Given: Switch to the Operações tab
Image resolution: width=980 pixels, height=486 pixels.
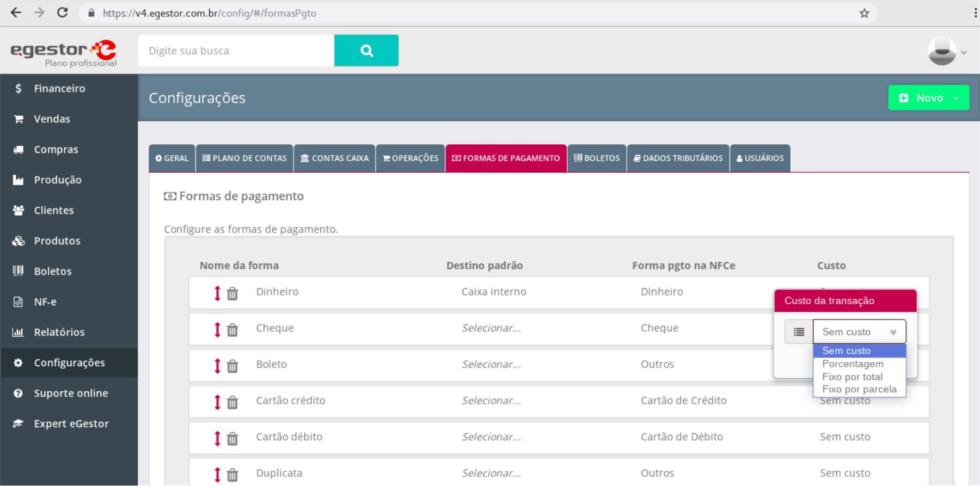Looking at the screenshot, I should [x=411, y=158].
